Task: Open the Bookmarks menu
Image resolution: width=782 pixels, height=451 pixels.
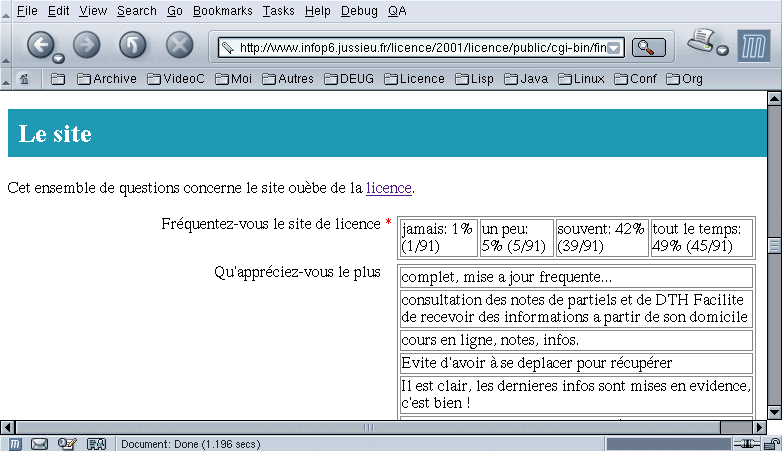Action: pos(222,10)
